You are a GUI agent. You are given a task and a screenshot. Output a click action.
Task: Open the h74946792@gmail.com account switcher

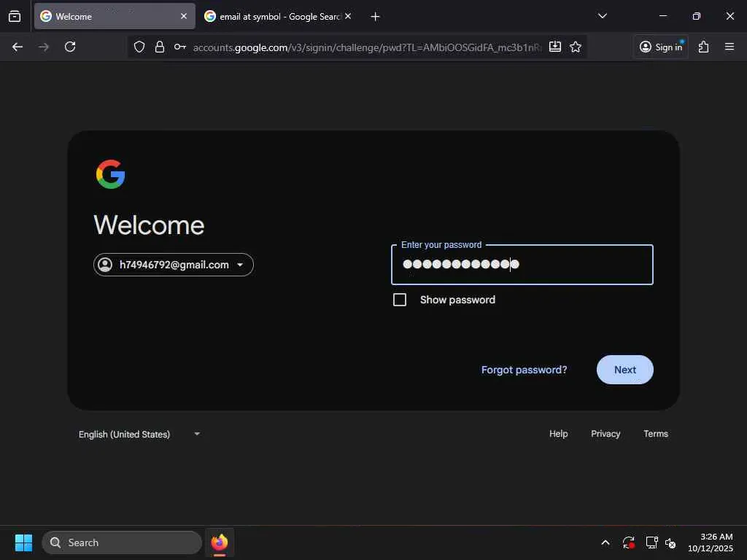(174, 265)
